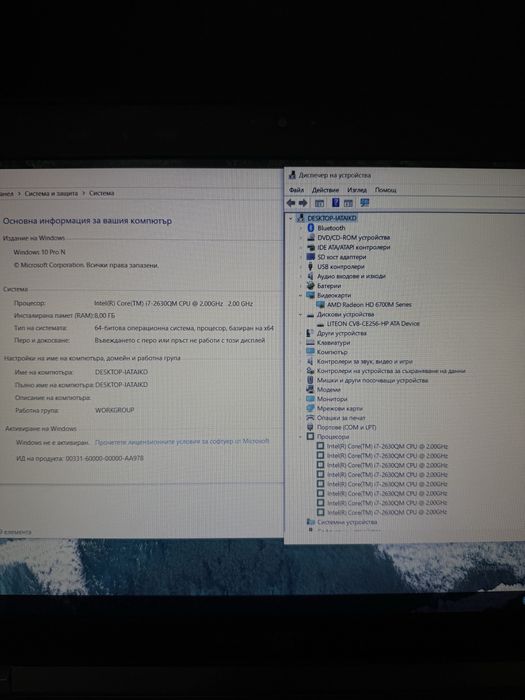
Task: Select the IDE ATA/ATAPI контролери icon
Action: coord(311,247)
